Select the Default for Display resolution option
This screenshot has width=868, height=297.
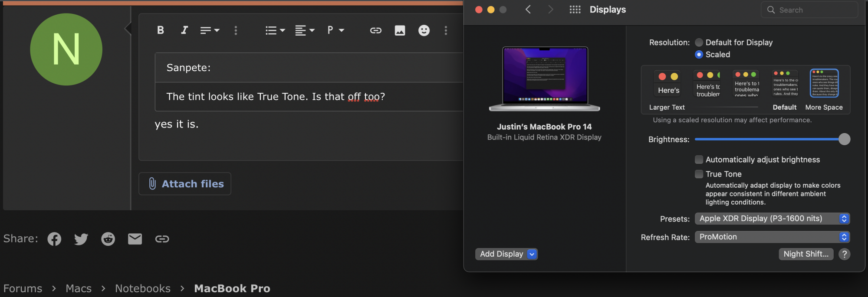pyautogui.click(x=699, y=42)
